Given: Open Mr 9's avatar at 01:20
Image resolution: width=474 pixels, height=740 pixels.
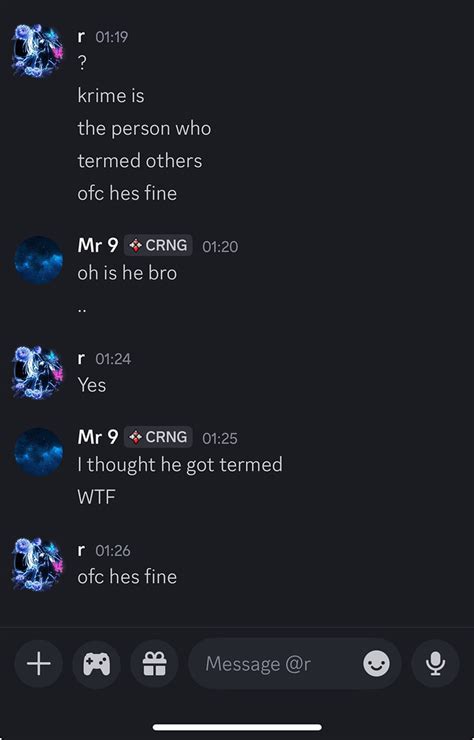Looking at the screenshot, I should [x=38, y=260].
